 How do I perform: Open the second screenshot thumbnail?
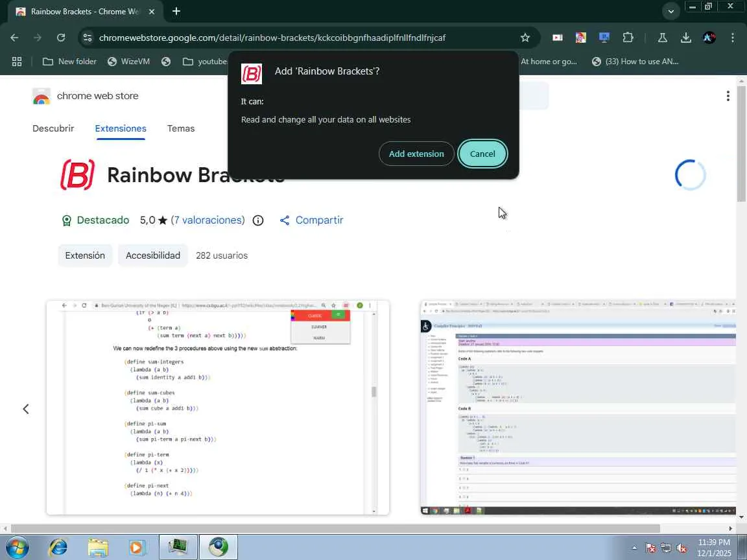coord(578,408)
